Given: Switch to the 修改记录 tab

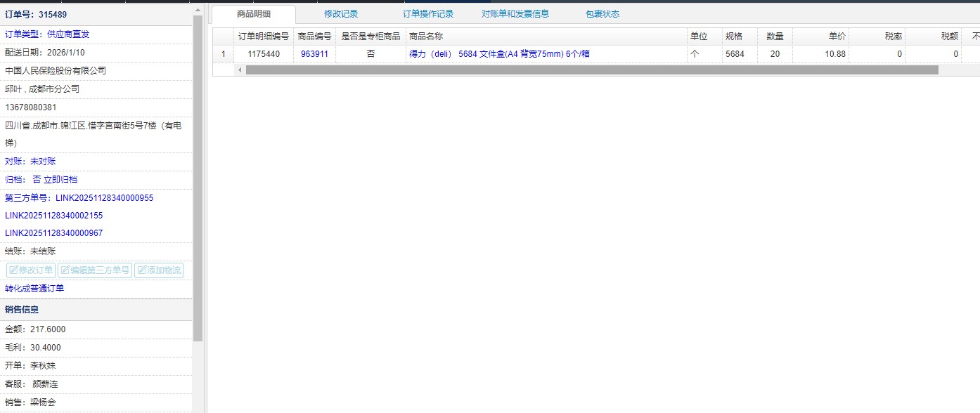Looking at the screenshot, I should point(341,14).
